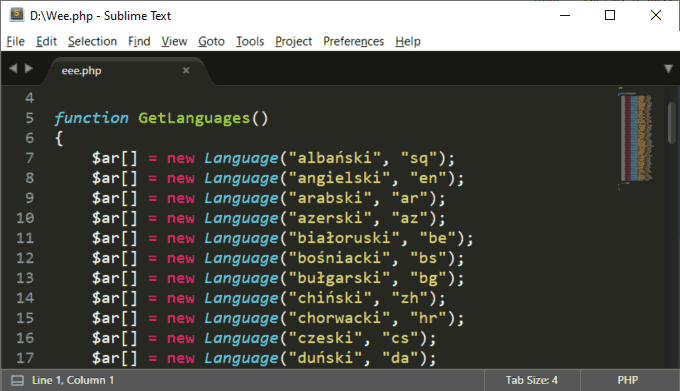Click the vertical scrollbar thumb
680x391 pixels.
672,123
